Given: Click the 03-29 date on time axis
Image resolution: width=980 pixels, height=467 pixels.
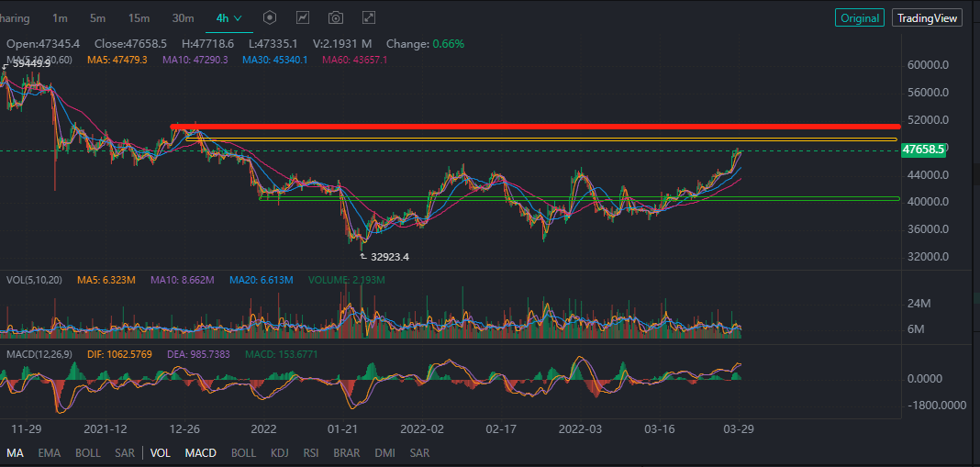Looking at the screenshot, I should pos(739,428).
